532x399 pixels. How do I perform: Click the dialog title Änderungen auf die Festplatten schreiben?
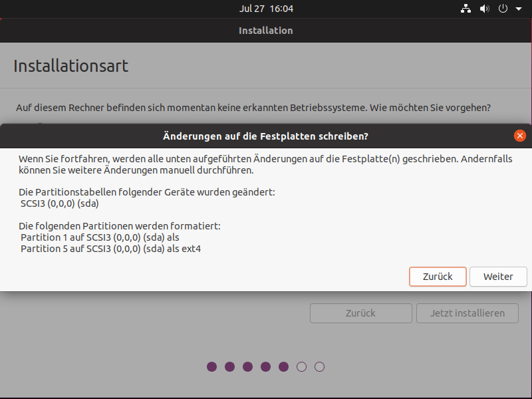[x=266, y=136]
